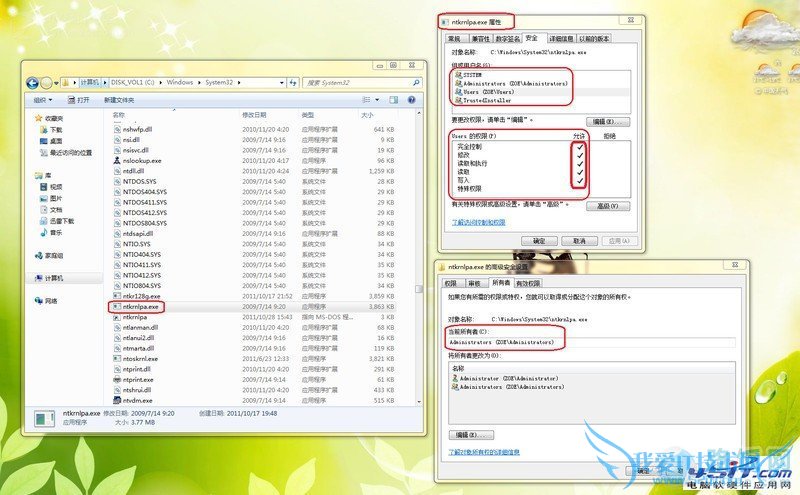
Task: Click 取消 in ntkrnlpa.exe properties dialog
Action: (580, 241)
